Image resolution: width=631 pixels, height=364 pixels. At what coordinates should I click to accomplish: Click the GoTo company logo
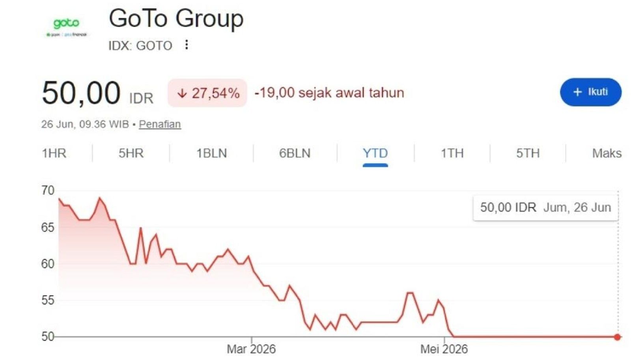(x=66, y=27)
